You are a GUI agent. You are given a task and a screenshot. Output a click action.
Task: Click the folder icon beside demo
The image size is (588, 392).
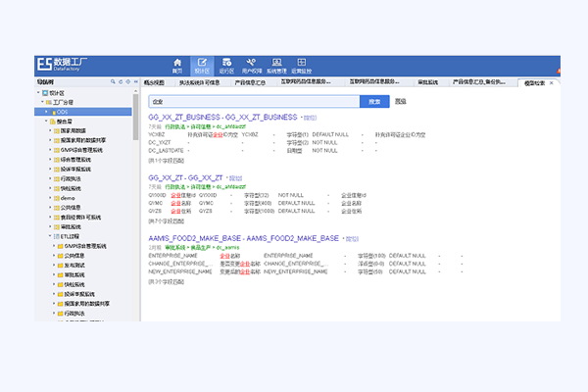(57, 198)
